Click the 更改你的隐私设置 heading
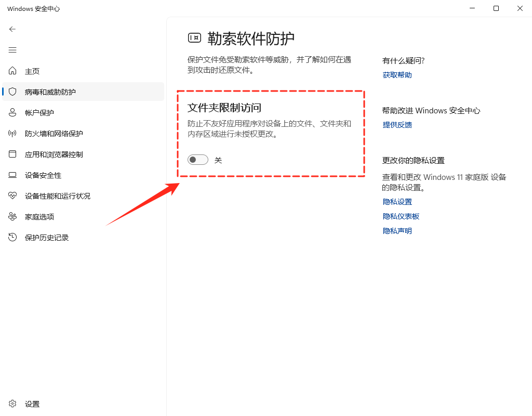The image size is (532, 416). point(413,160)
